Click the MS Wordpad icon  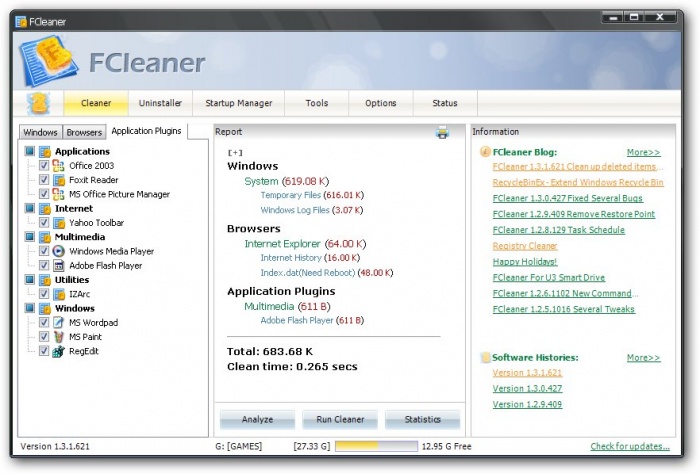pyautogui.click(x=58, y=322)
